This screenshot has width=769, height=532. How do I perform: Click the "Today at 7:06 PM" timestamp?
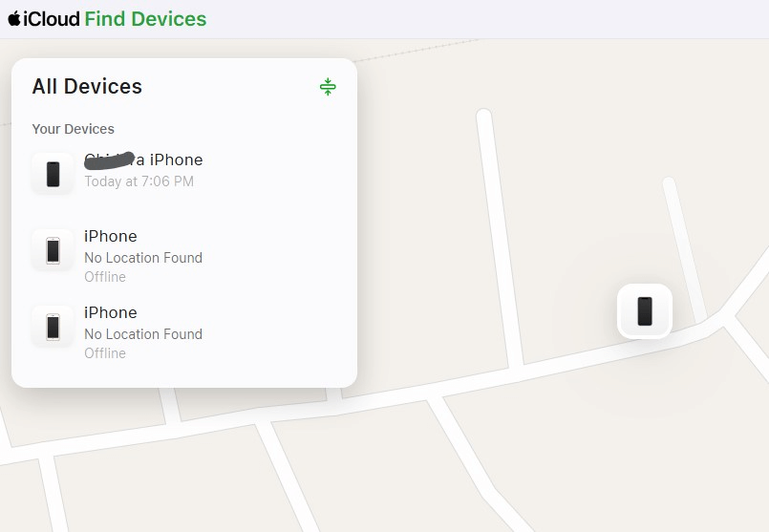(139, 181)
